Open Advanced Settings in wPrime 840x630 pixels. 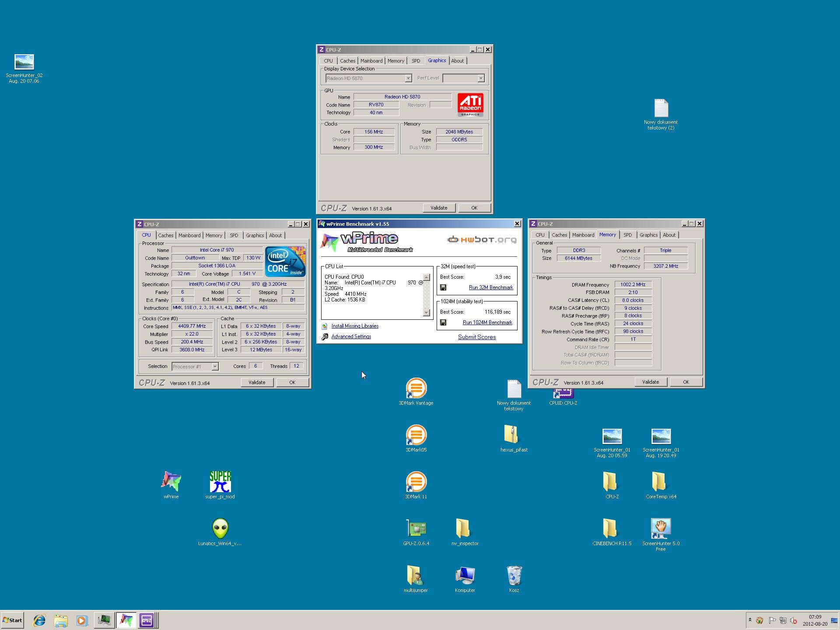pos(351,336)
